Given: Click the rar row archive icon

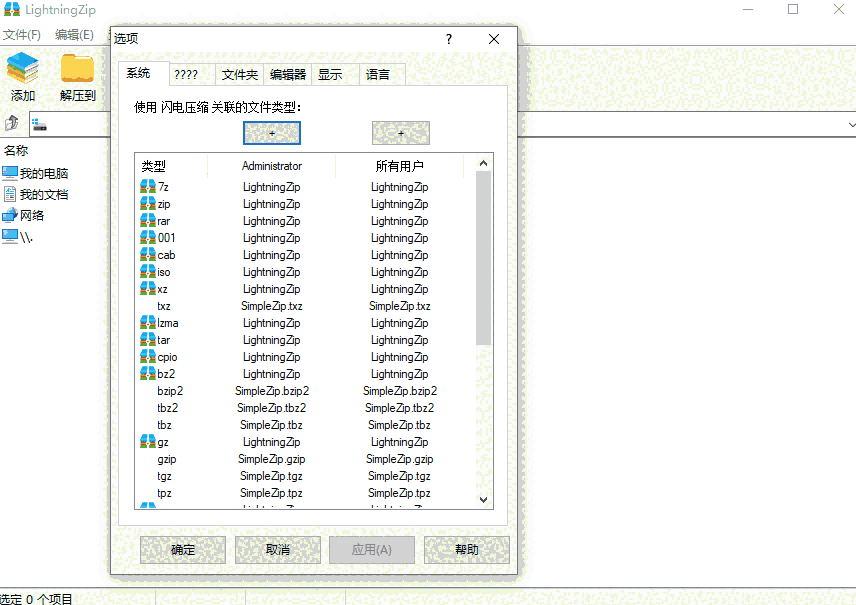Looking at the screenshot, I should [148, 221].
